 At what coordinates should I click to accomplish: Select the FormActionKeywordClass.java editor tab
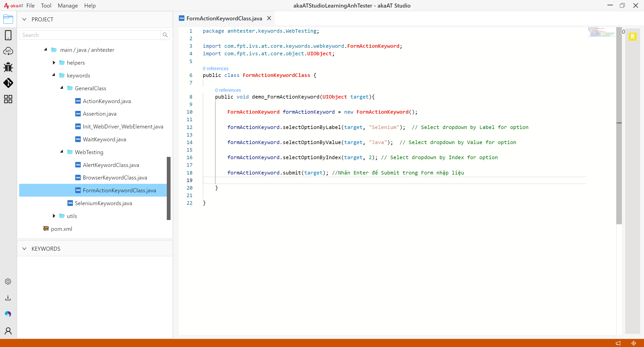click(224, 18)
